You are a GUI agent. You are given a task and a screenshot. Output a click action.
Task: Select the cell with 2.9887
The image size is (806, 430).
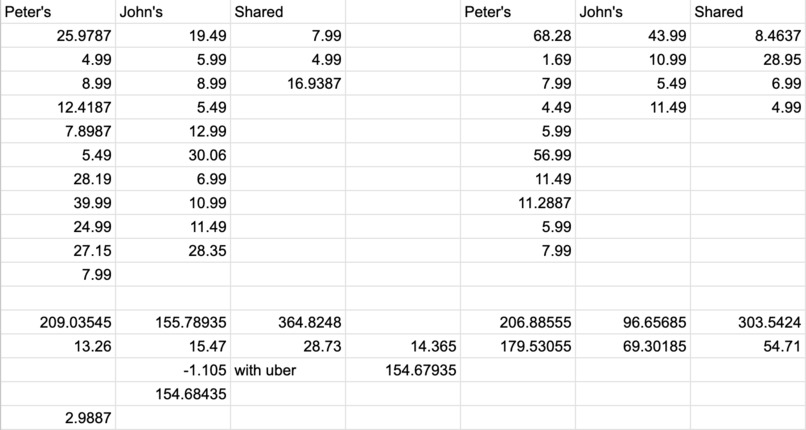(58, 418)
